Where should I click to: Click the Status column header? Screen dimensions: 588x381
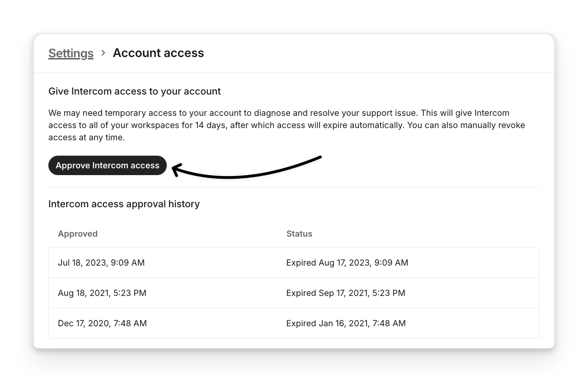pos(299,234)
